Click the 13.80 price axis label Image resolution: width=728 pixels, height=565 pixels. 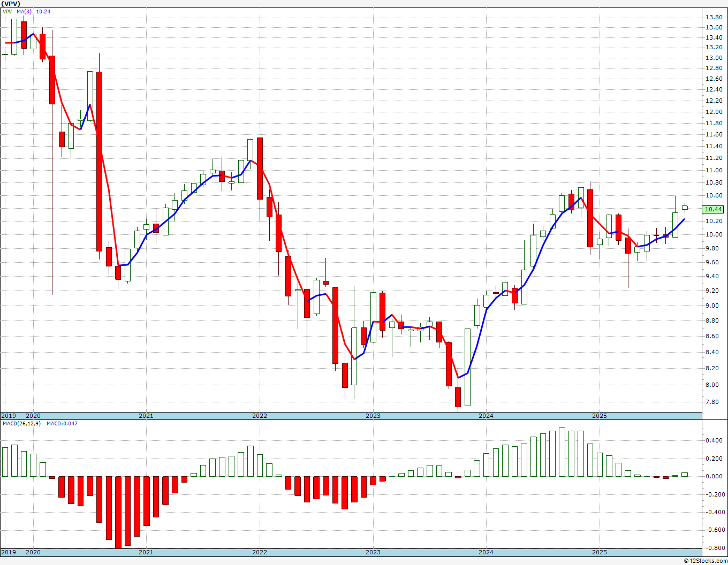714,17
